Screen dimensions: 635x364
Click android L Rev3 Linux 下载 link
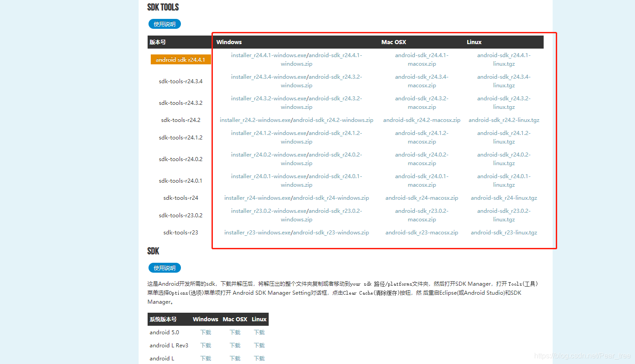point(259,345)
